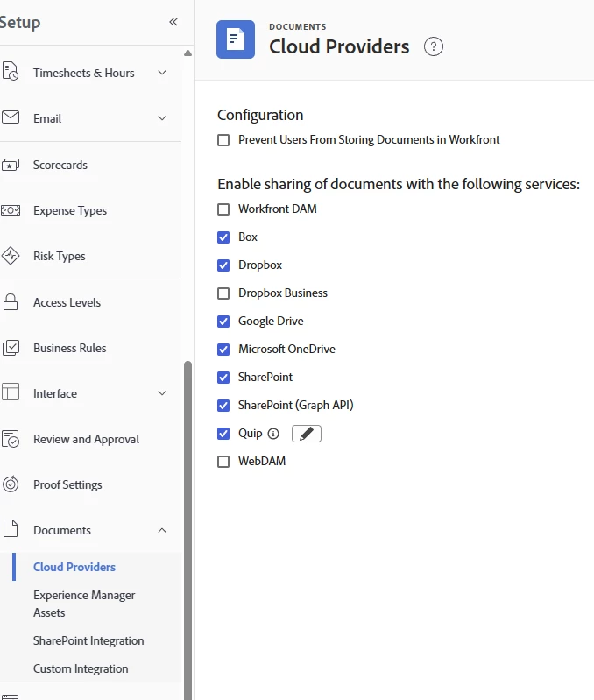This screenshot has width=594, height=700.
Task: Click the Microsoft OneDrive label text
Action: tap(287, 349)
